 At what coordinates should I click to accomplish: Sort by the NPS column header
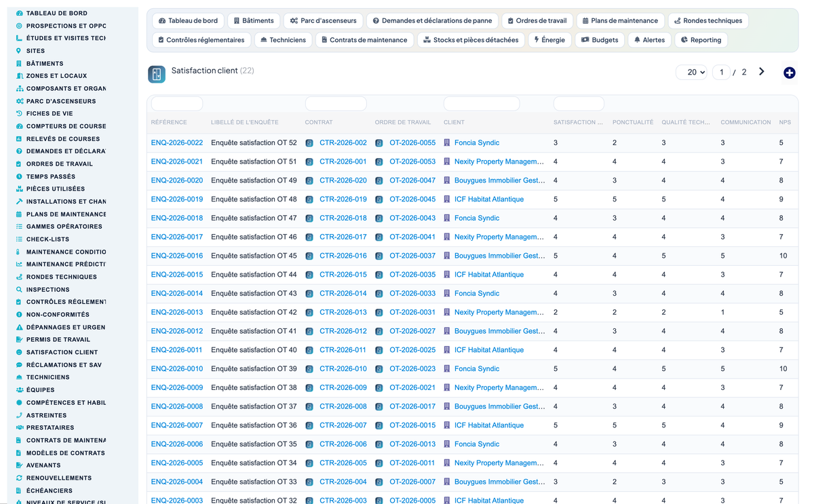[785, 123]
